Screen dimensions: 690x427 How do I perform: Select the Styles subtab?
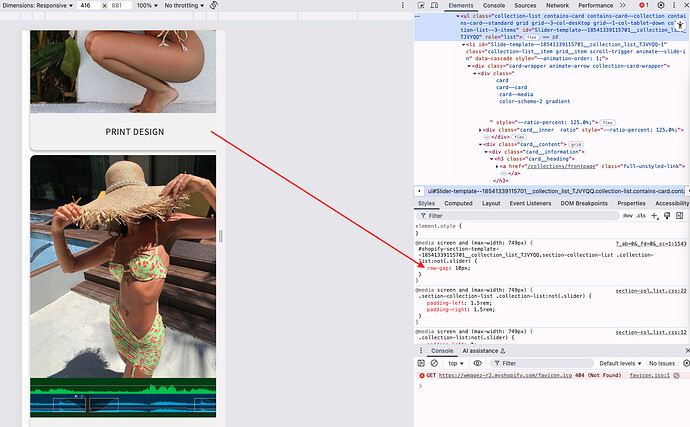tap(426, 203)
